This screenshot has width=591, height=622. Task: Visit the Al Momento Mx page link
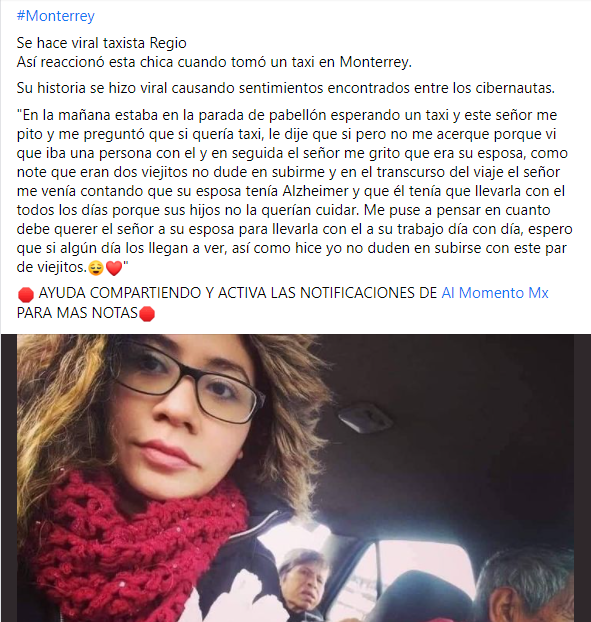click(x=495, y=293)
